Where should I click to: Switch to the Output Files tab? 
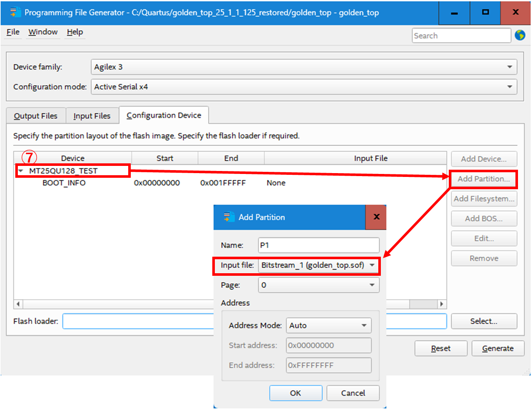36,116
